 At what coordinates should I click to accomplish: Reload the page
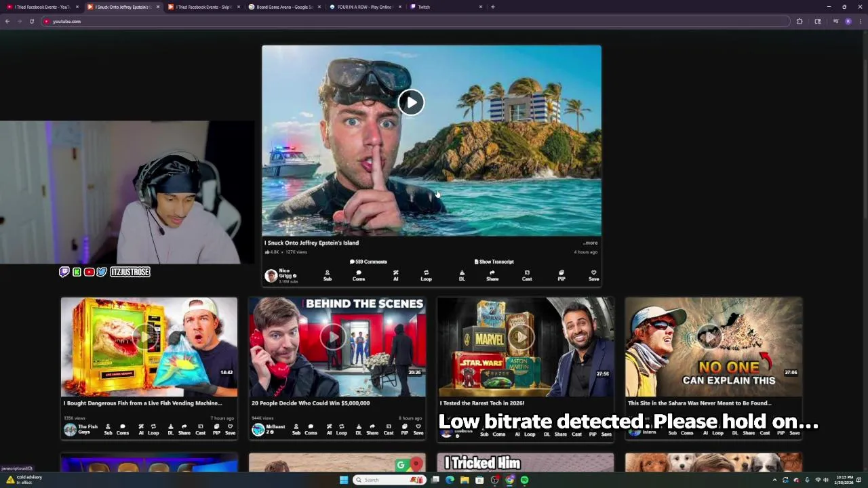(x=31, y=21)
